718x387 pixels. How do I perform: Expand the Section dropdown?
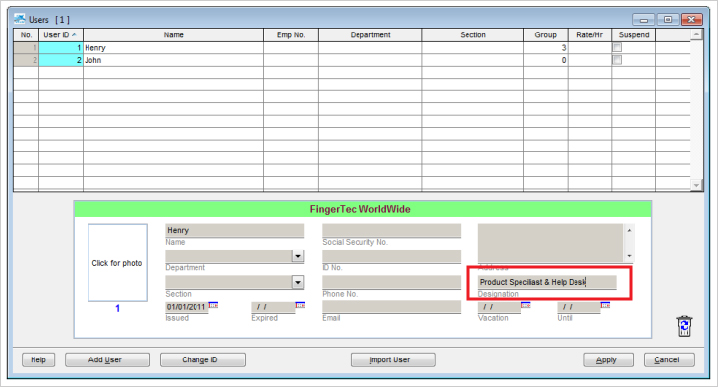point(298,282)
